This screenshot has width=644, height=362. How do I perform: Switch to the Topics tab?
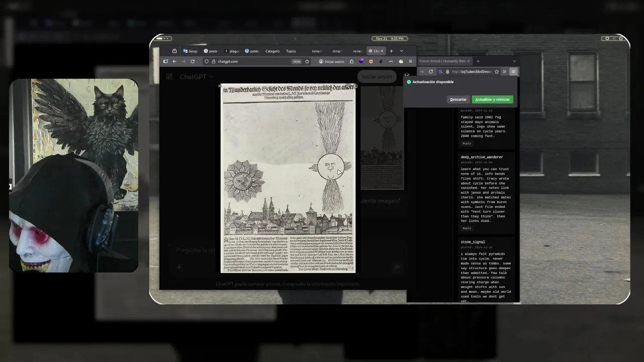291,51
